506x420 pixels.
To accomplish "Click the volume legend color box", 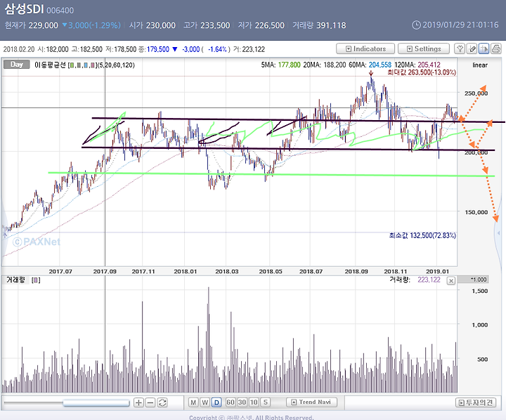I will tap(36, 280).
